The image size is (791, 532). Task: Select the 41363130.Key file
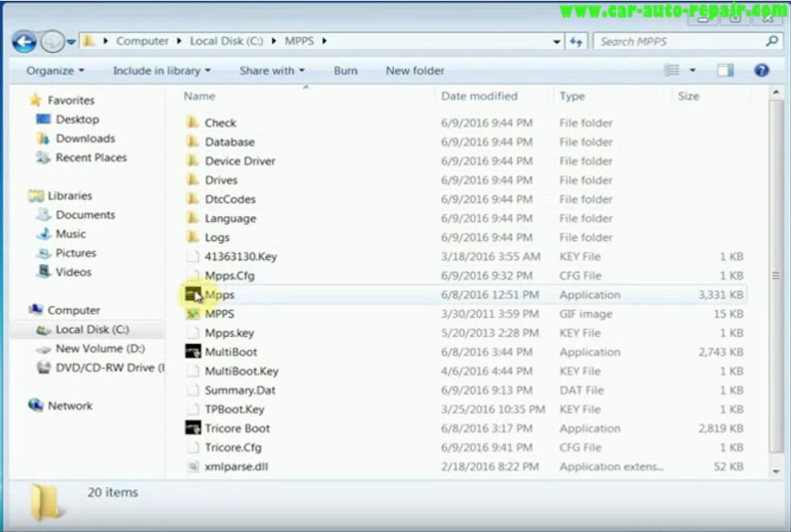point(241,257)
